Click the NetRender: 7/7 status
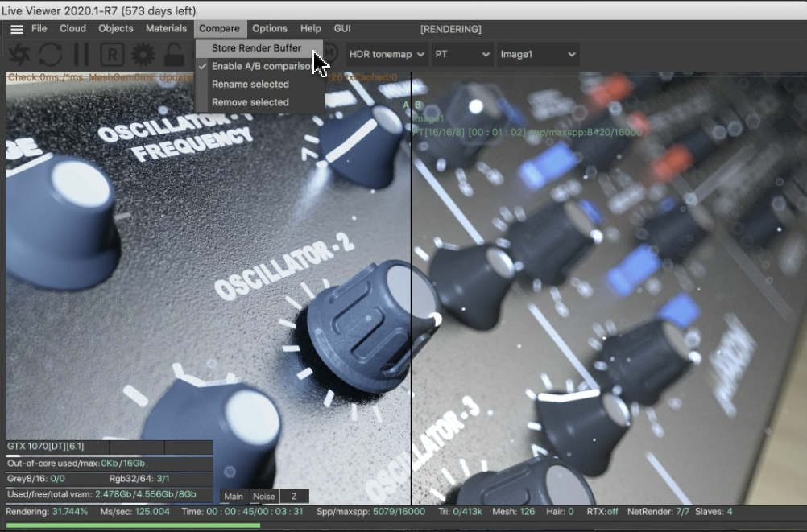This screenshot has height=532, width=807. click(x=656, y=512)
